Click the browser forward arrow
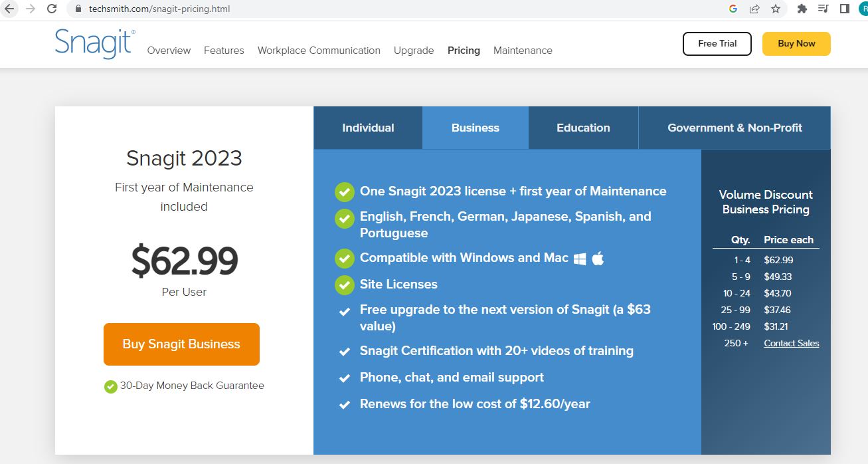Image resolution: width=868 pixels, height=464 pixels. click(31, 9)
